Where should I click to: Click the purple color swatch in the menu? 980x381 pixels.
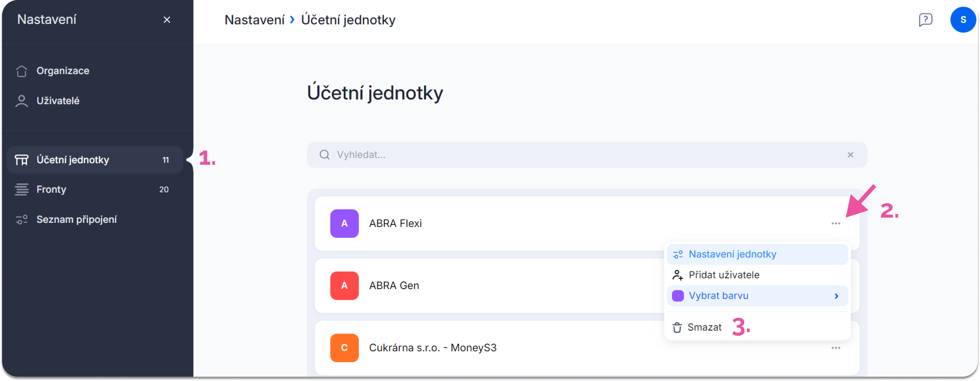[x=678, y=296]
